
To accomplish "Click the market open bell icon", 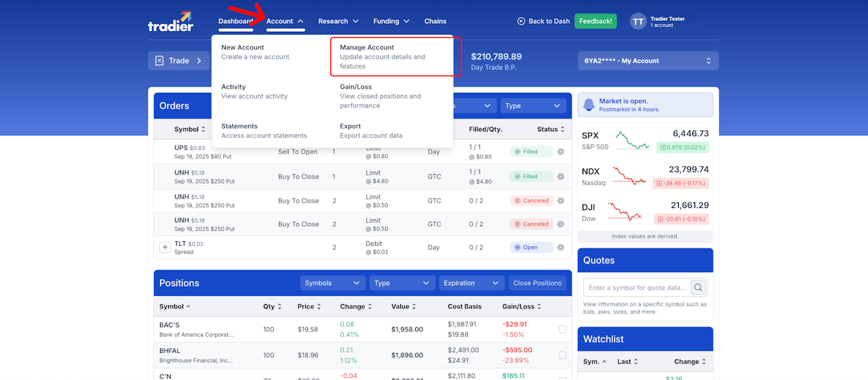I will click(x=589, y=105).
